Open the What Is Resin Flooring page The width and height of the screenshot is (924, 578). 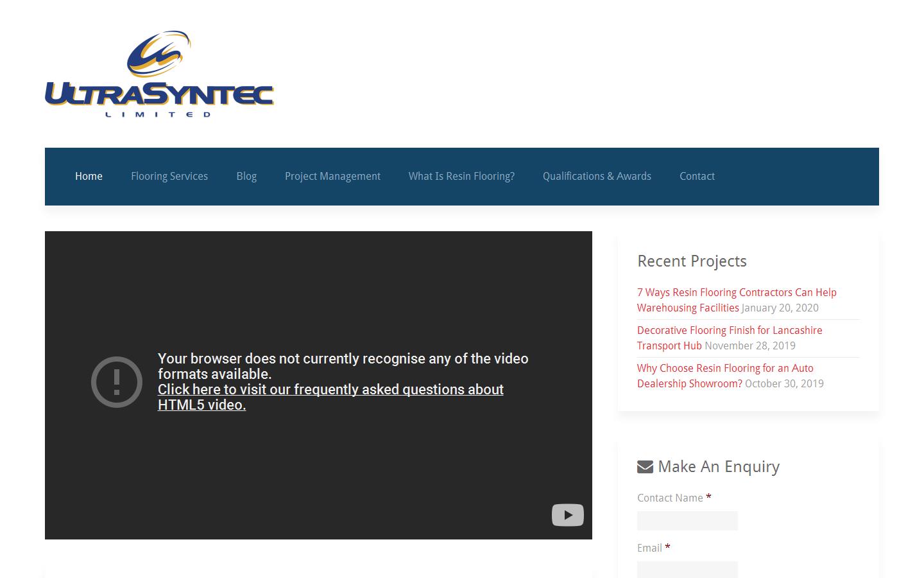461,176
